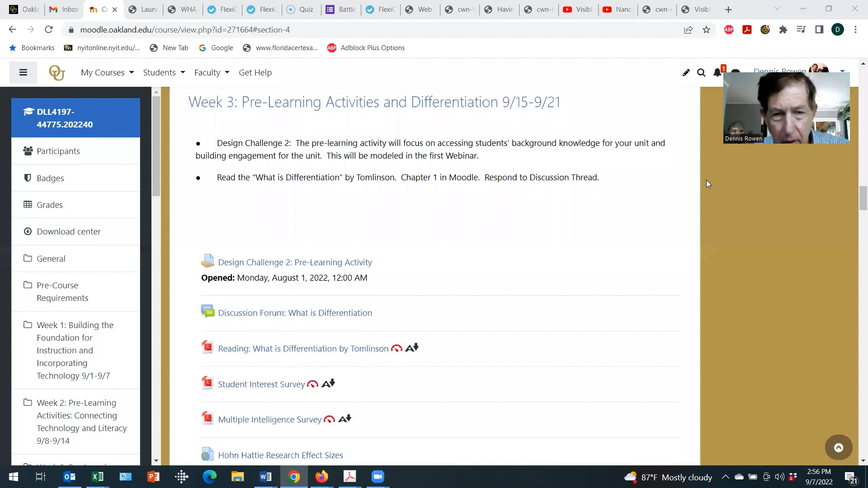Click the Adblock Plus extension icon

(729, 29)
